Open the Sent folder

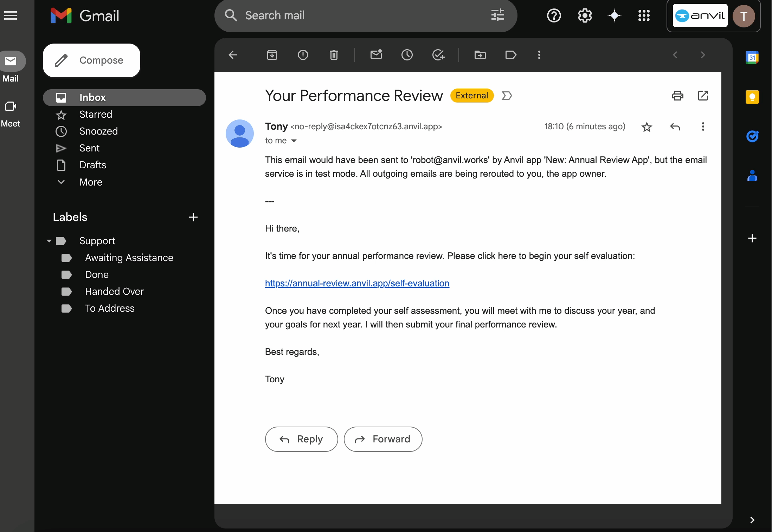[x=89, y=148]
